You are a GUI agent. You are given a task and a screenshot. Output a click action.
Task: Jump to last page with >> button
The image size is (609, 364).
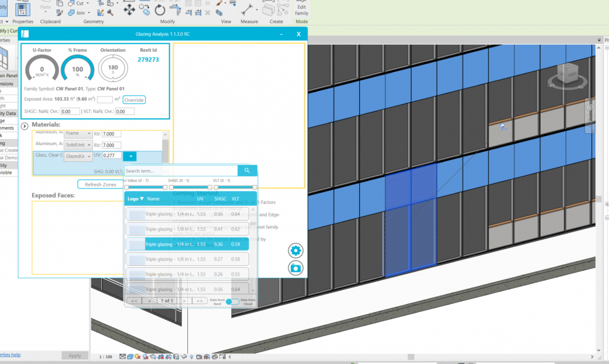[199, 301]
